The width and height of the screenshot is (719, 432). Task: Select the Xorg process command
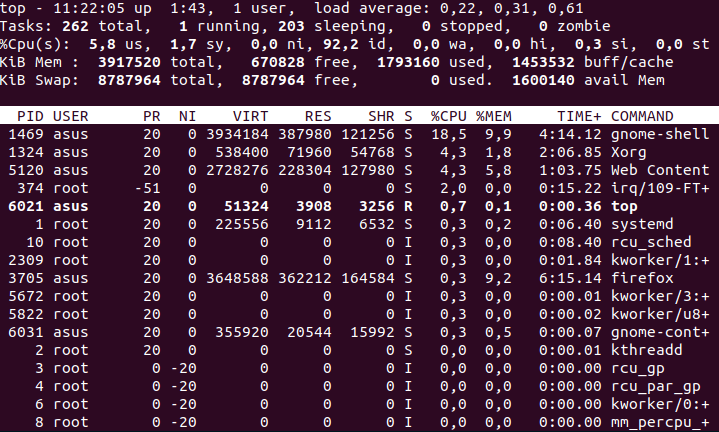pos(628,152)
